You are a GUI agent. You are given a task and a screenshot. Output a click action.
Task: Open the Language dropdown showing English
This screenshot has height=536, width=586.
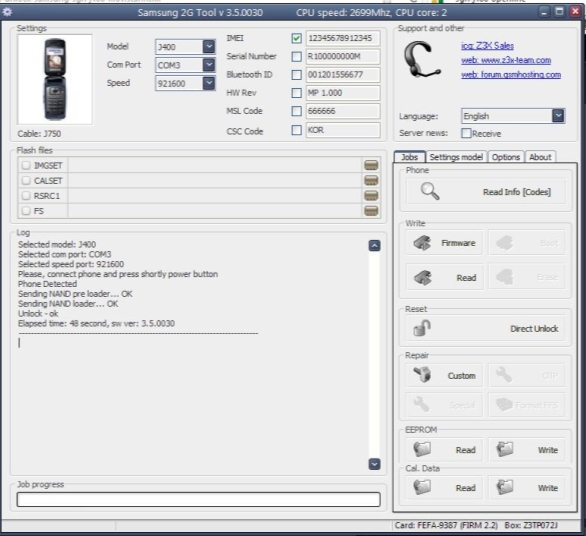point(558,116)
